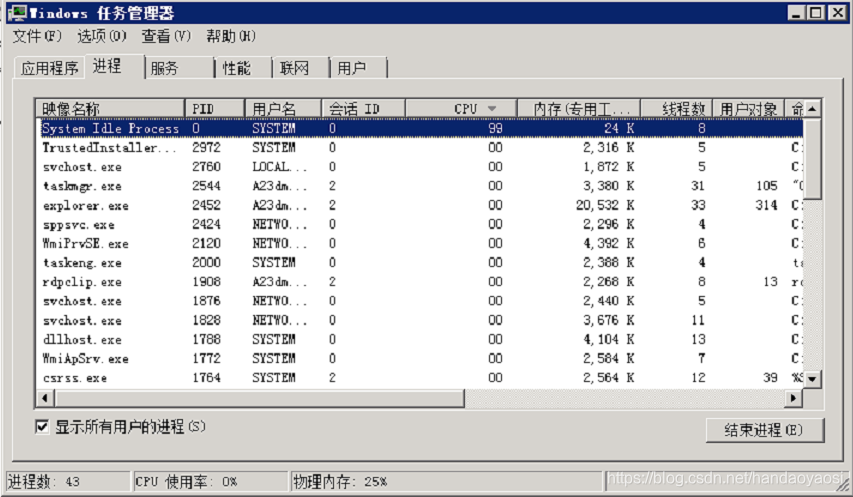Open the 选项(O) menu
Viewport: 853px width, 497px height.
point(102,36)
